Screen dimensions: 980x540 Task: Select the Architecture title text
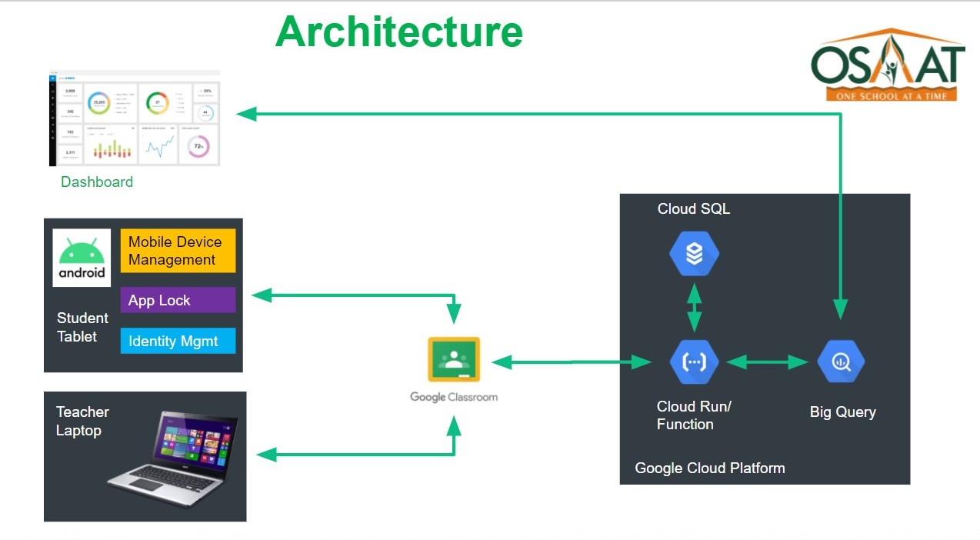tap(398, 32)
